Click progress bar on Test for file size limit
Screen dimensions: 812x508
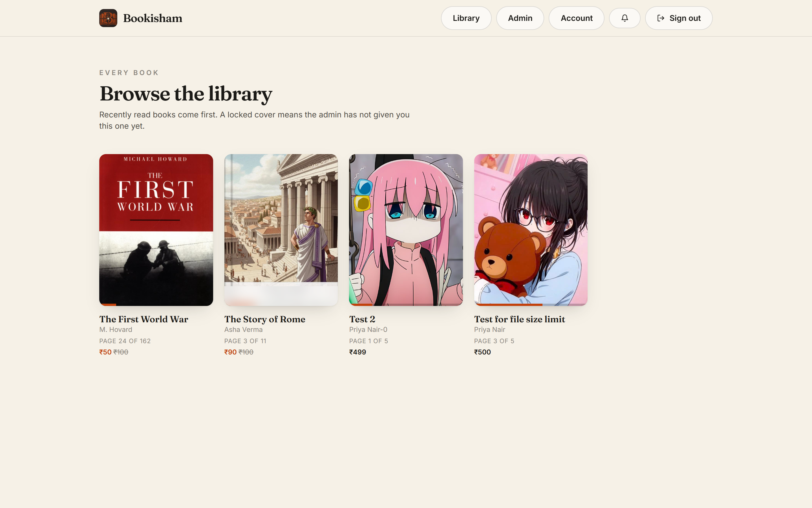[x=531, y=305]
